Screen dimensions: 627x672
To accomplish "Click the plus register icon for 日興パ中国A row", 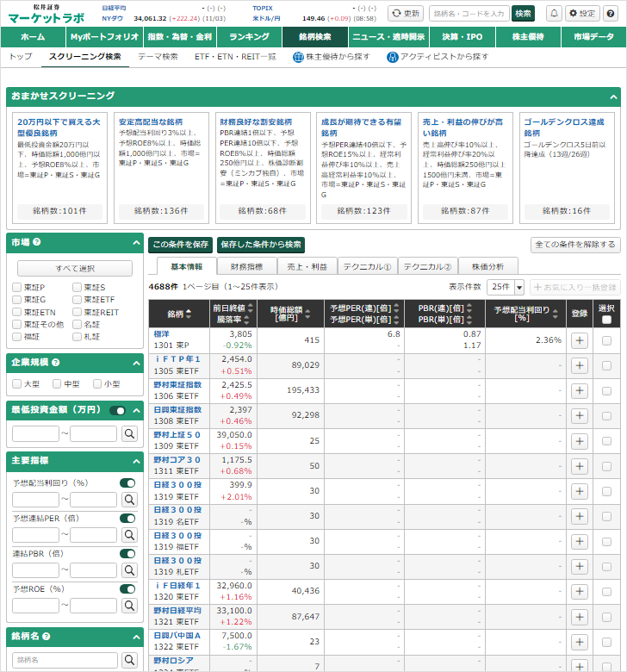I will click(x=580, y=642).
